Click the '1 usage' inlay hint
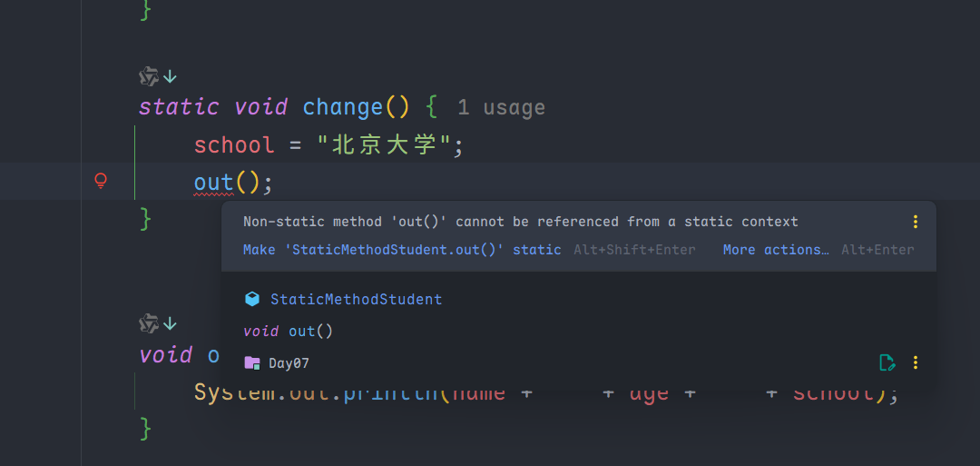This screenshot has height=466, width=980. coord(501,107)
